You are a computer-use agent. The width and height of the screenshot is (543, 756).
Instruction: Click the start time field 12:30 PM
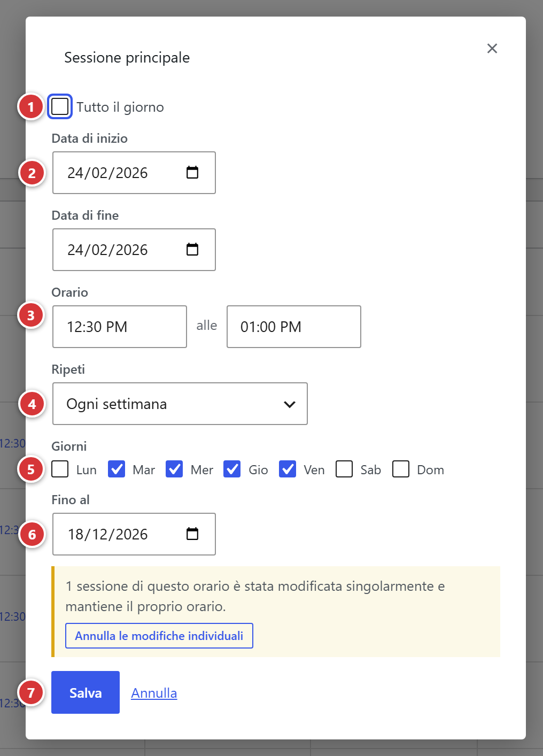point(120,327)
